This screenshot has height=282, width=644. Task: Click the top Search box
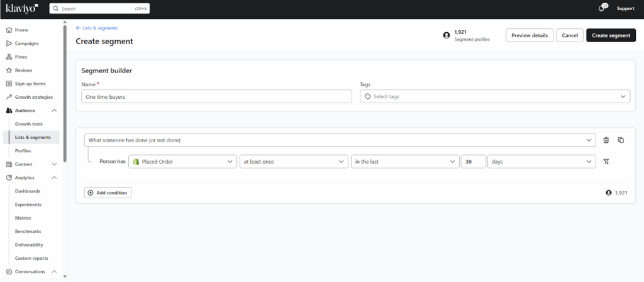pos(99,9)
